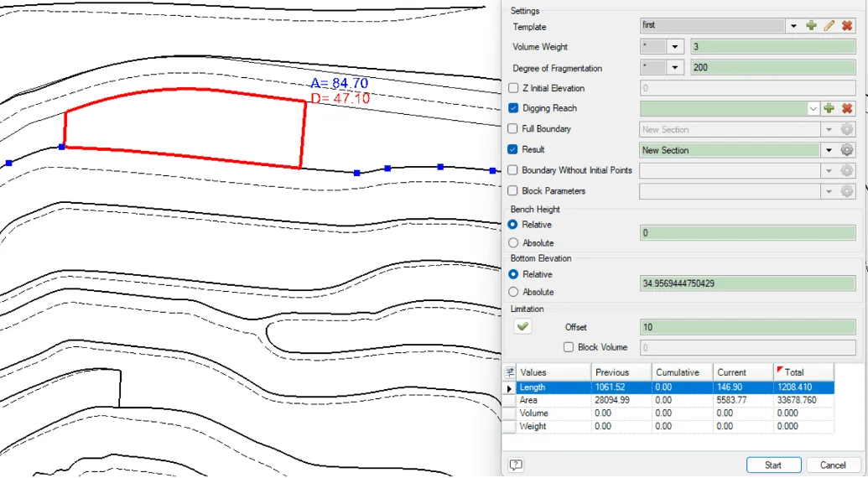Click the Degree of Fragmentation value field

tap(772, 67)
